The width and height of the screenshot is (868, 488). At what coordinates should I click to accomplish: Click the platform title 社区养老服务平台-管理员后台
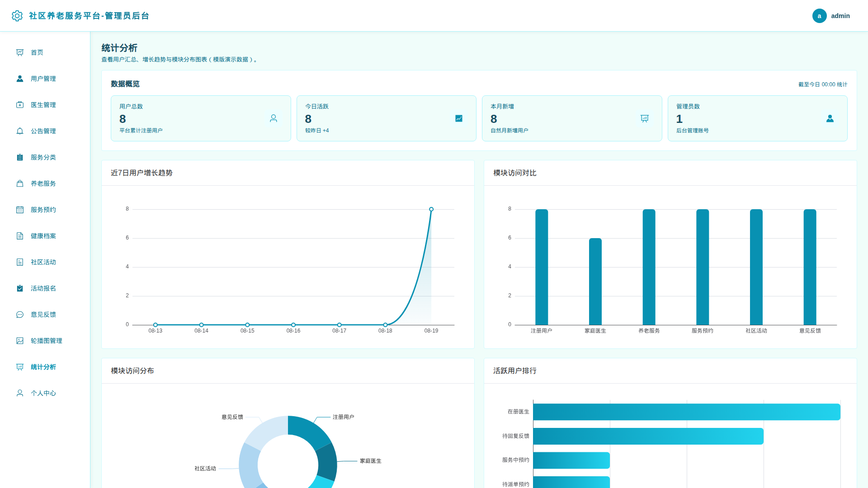[89, 16]
